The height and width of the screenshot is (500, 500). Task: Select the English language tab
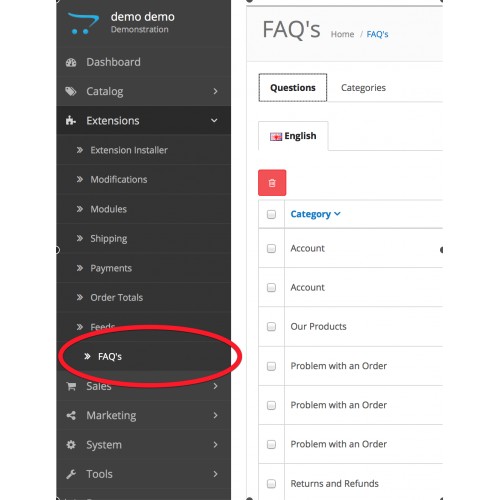(x=293, y=136)
